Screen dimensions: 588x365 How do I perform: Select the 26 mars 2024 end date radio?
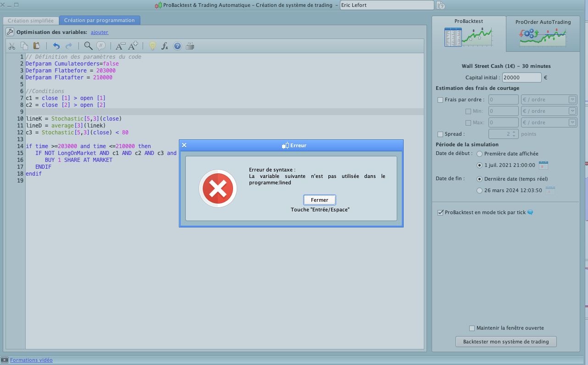(x=480, y=190)
